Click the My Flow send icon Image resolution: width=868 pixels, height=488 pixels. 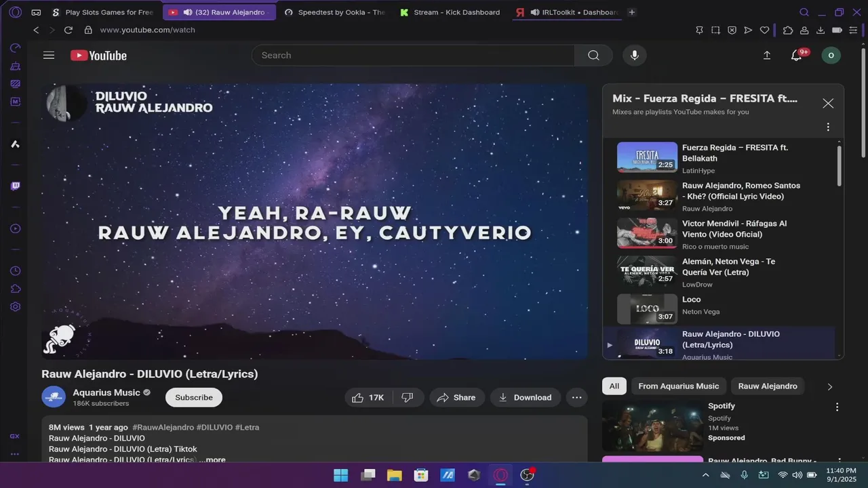tap(748, 30)
